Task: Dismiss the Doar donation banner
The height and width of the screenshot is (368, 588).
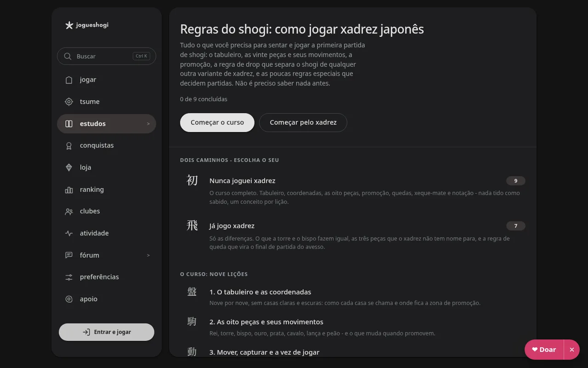Action: (572, 350)
